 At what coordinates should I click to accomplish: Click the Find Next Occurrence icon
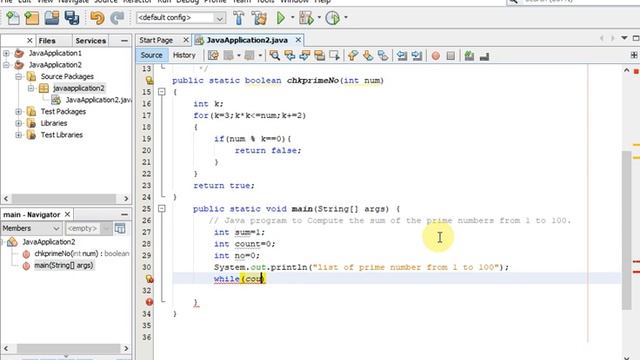(304, 56)
